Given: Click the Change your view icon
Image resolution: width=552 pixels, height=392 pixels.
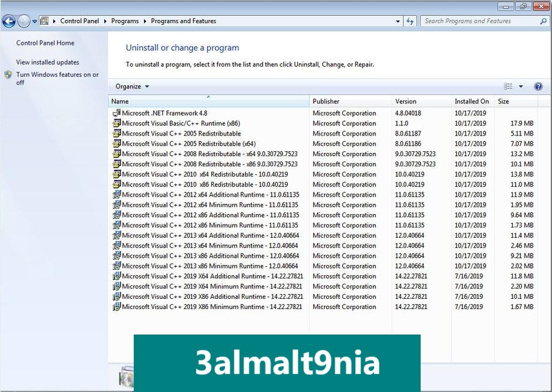Looking at the screenshot, I should click(508, 87).
